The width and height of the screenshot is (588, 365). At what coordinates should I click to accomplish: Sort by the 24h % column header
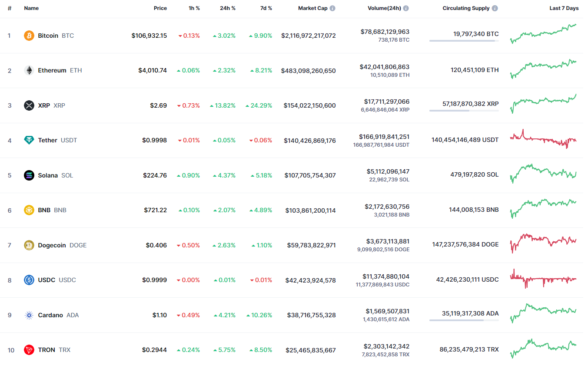[x=227, y=8]
